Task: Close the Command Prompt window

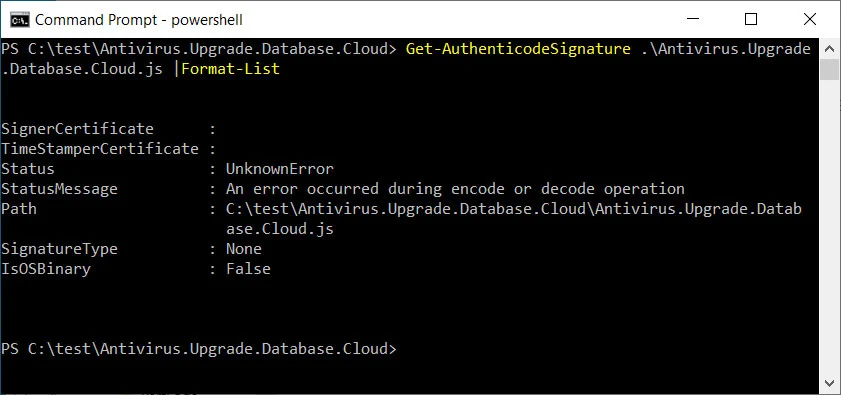Action: point(809,20)
